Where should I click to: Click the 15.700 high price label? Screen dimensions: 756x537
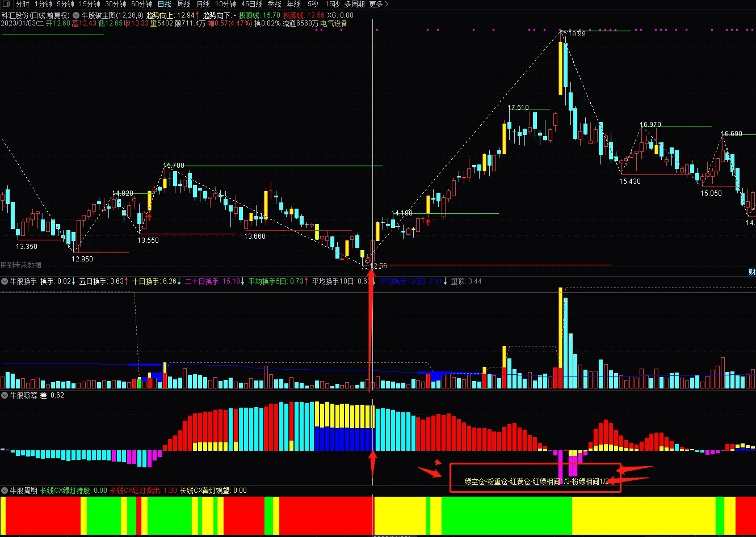point(174,166)
